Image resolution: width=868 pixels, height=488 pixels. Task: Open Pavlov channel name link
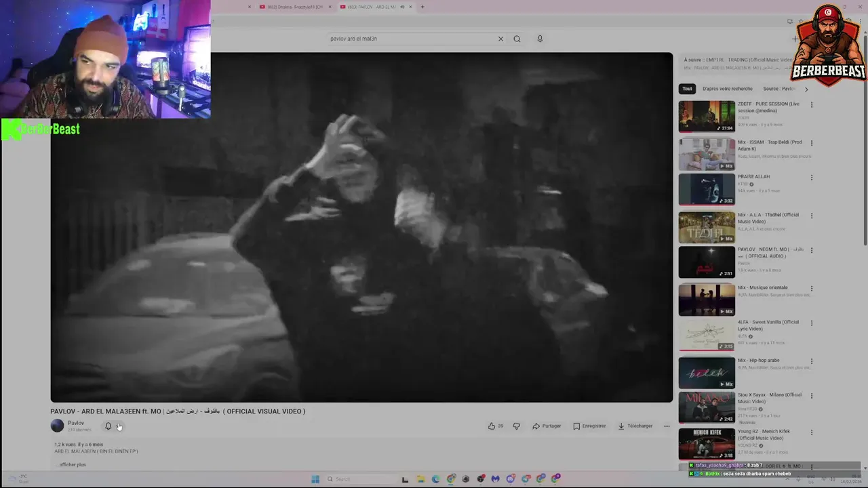[76, 423]
